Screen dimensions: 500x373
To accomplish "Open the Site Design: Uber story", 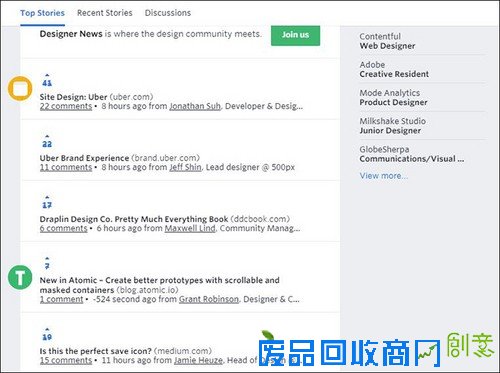I will click(x=73, y=97).
